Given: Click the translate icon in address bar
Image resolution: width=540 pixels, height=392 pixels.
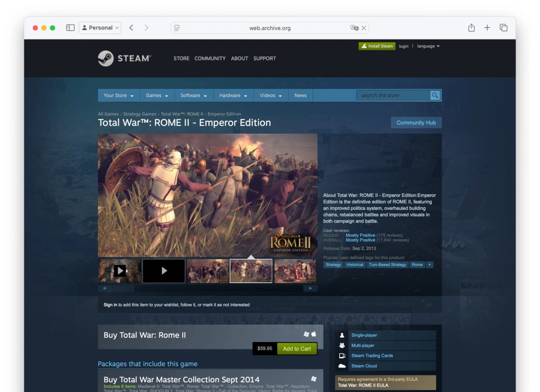Looking at the screenshot, I should pos(354,28).
